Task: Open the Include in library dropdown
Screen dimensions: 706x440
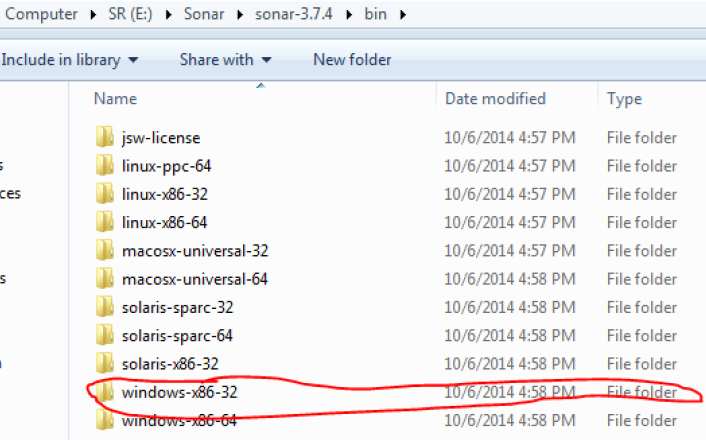Action: (x=70, y=59)
